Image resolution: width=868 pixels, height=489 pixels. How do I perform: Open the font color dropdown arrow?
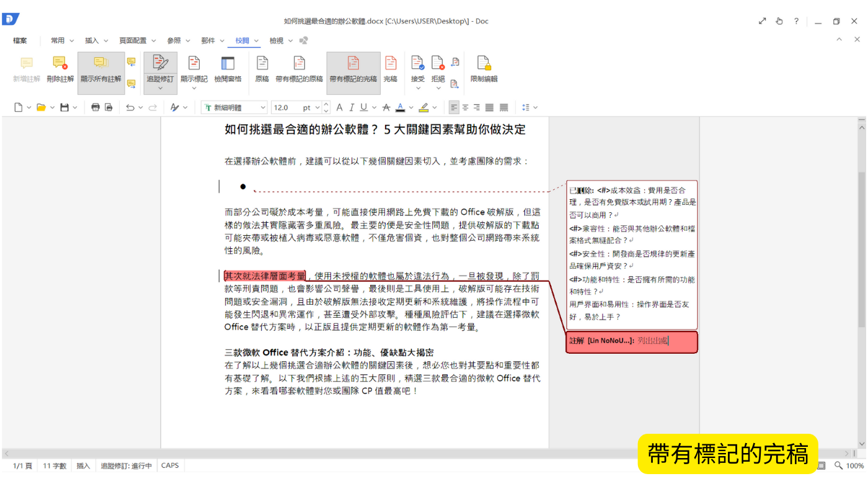(x=410, y=107)
